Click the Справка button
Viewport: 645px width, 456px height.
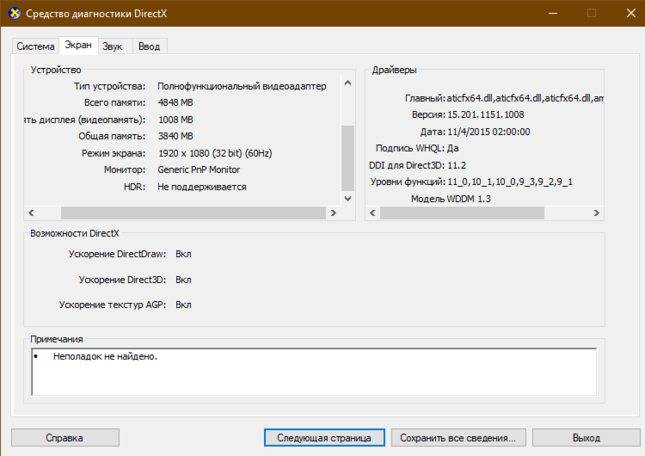[65, 438]
